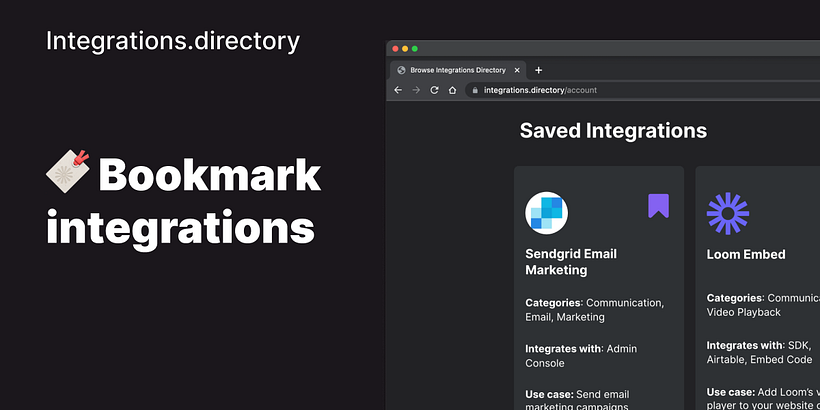
Task: Click the integrations.directory/account address bar
Action: [642, 90]
